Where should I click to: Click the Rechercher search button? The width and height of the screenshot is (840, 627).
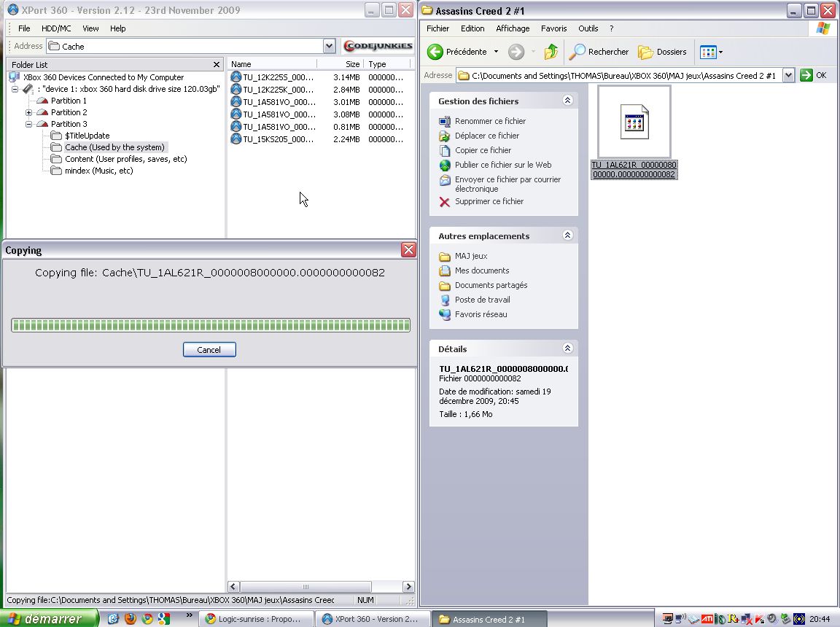(x=599, y=52)
